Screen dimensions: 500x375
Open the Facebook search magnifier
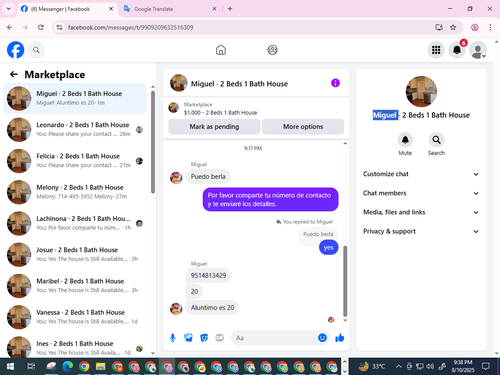(x=36, y=50)
